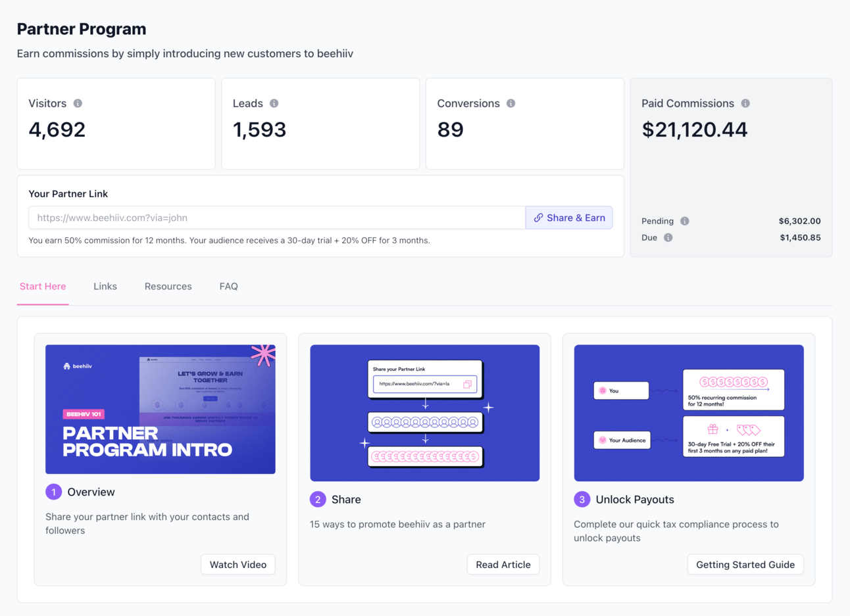Screen dimensions: 850x616
Task: Open the Getting Started Guide
Action: tap(745, 565)
